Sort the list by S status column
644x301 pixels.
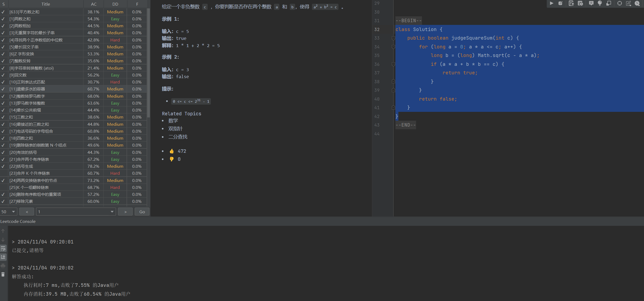pos(4,4)
